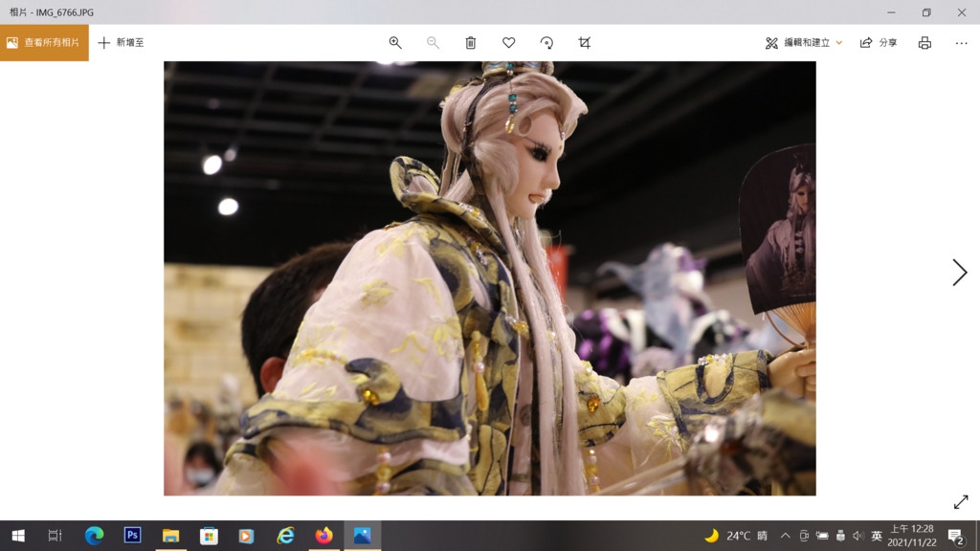Open the weather widget showing 24°C
The height and width of the screenshot is (551, 980).
click(736, 536)
